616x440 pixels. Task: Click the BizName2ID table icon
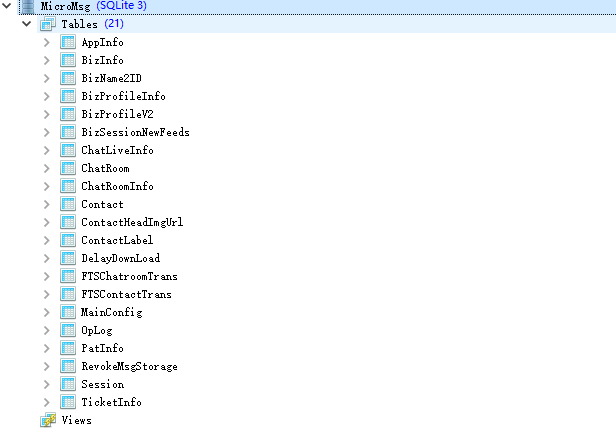(x=68, y=78)
